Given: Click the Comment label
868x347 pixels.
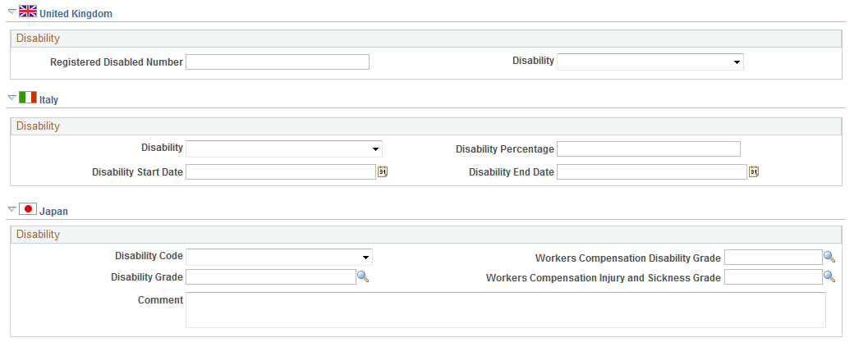Looking at the screenshot, I should [160, 300].
